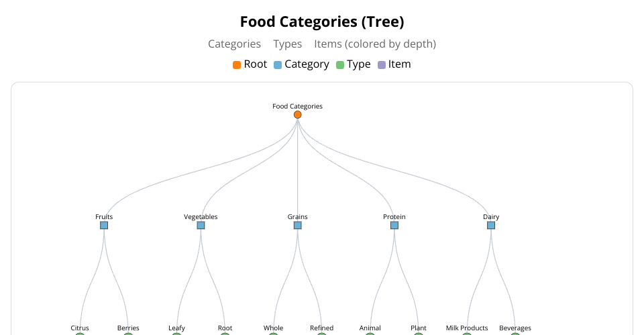This screenshot has height=335, width=644.
Task: Select the Berries type label
Action: 128,328
